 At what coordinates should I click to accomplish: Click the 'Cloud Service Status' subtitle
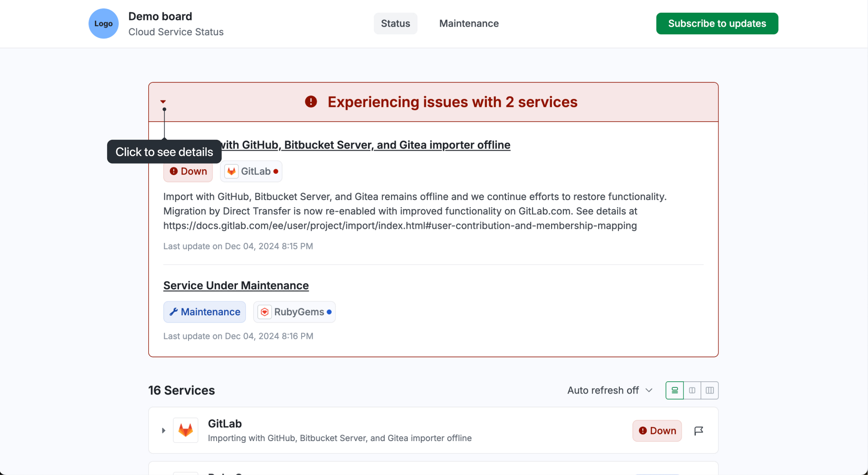tap(176, 32)
